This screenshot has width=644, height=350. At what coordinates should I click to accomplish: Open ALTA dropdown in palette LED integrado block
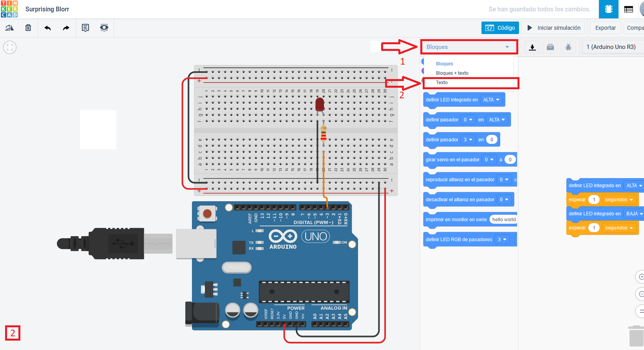click(491, 100)
